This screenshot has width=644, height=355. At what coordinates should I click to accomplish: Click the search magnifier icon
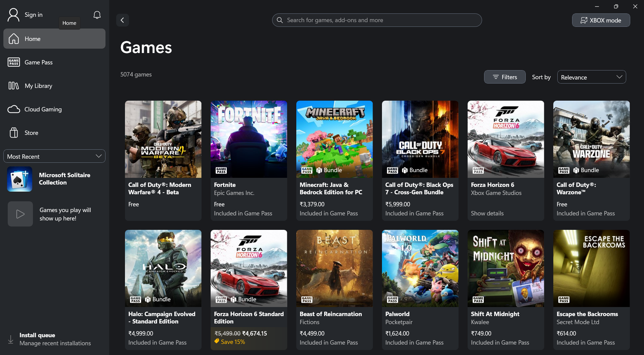pyautogui.click(x=280, y=20)
